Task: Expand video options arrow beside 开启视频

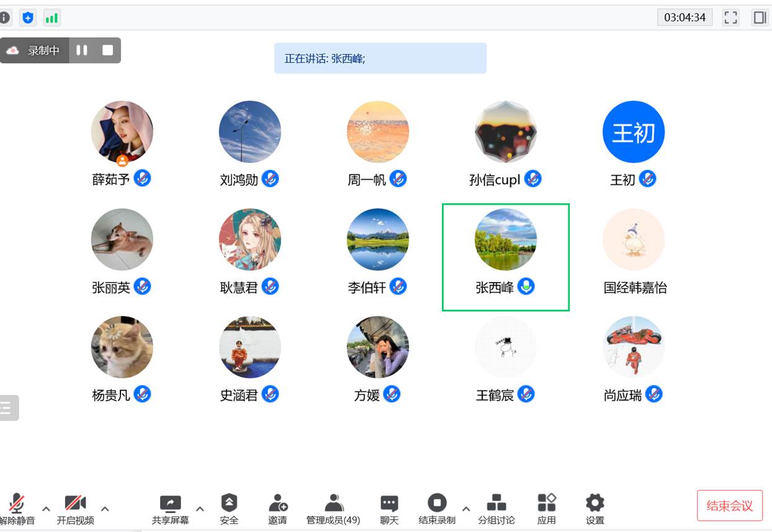Action: [x=105, y=508]
